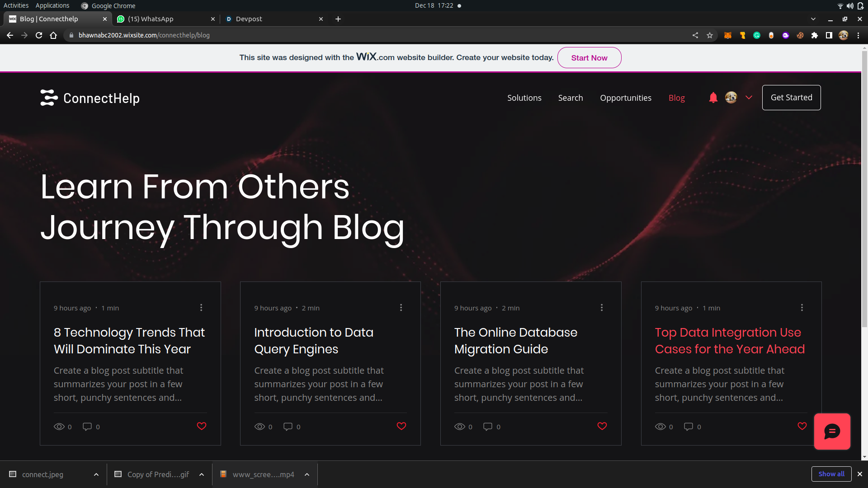
Task: Bookmark page with the star icon
Action: coord(710,35)
